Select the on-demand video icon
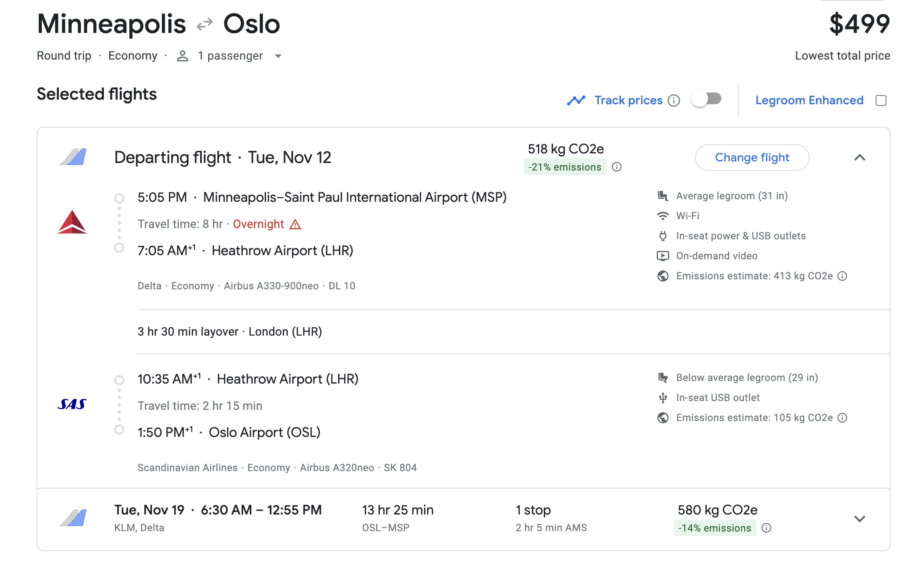This screenshot has height=572, width=924. (663, 256)
